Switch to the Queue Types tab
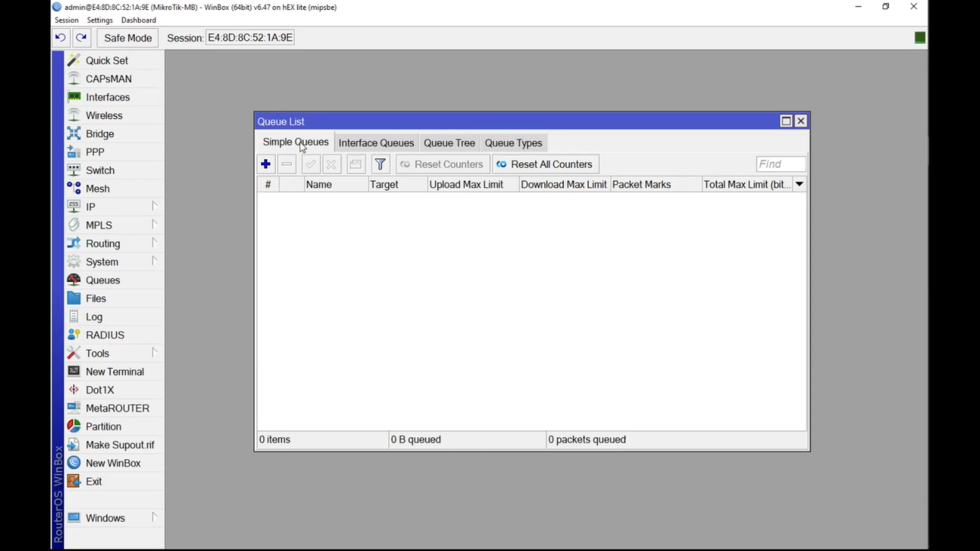The image size is (980, 551). (513, 143)
